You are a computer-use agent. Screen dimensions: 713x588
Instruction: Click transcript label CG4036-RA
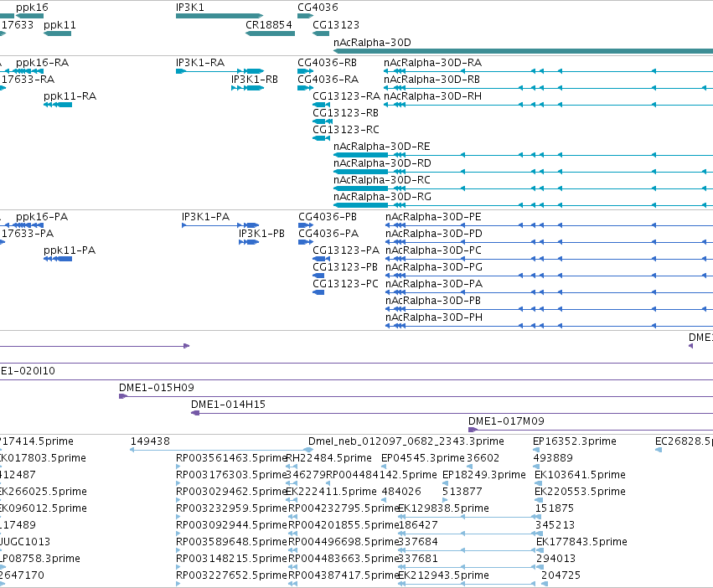click(x=328, y=80)
